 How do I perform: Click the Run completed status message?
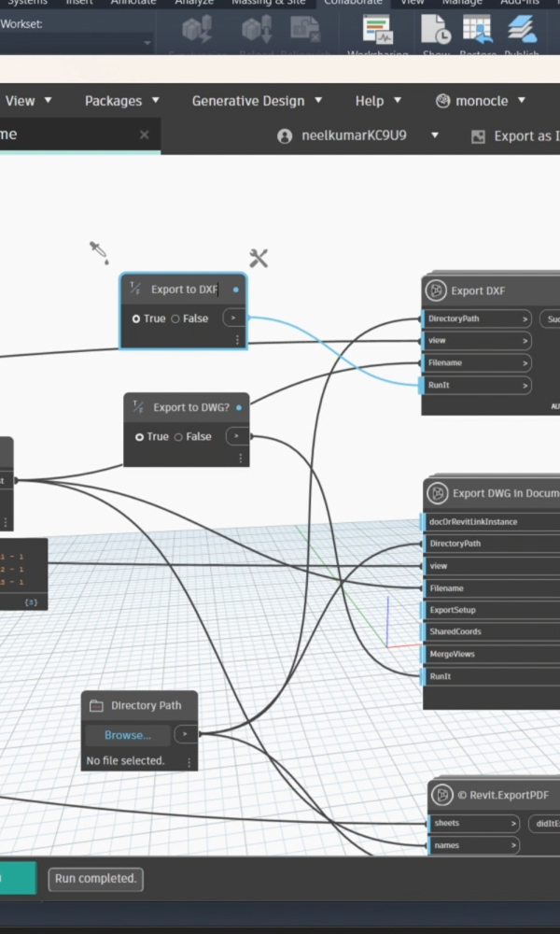[x=96, y=879]
